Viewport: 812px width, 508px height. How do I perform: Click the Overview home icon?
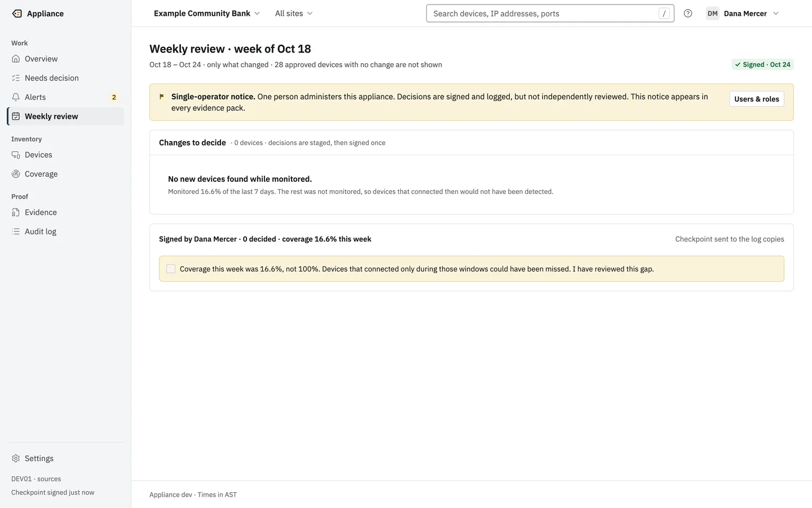(x=16, y=59)
